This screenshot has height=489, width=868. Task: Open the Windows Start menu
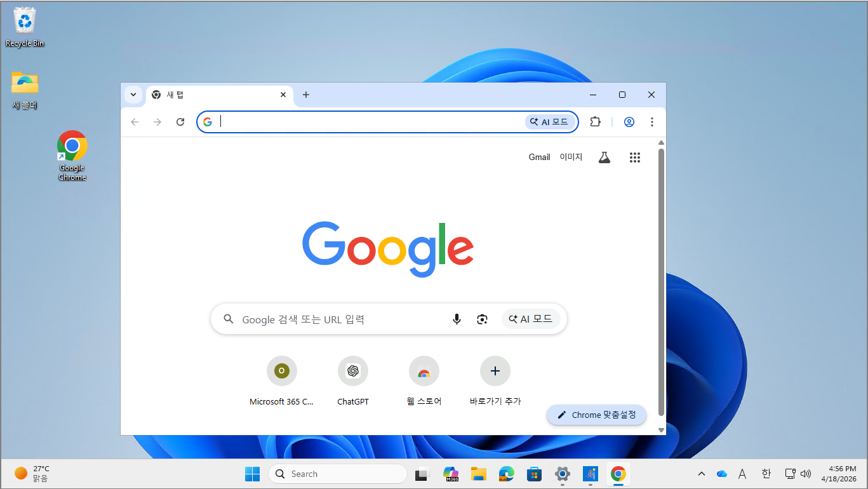(x=252, y=474)
